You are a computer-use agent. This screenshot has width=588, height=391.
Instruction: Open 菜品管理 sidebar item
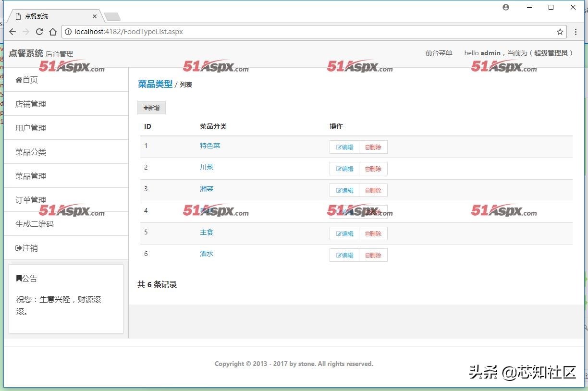pos(66,176)
